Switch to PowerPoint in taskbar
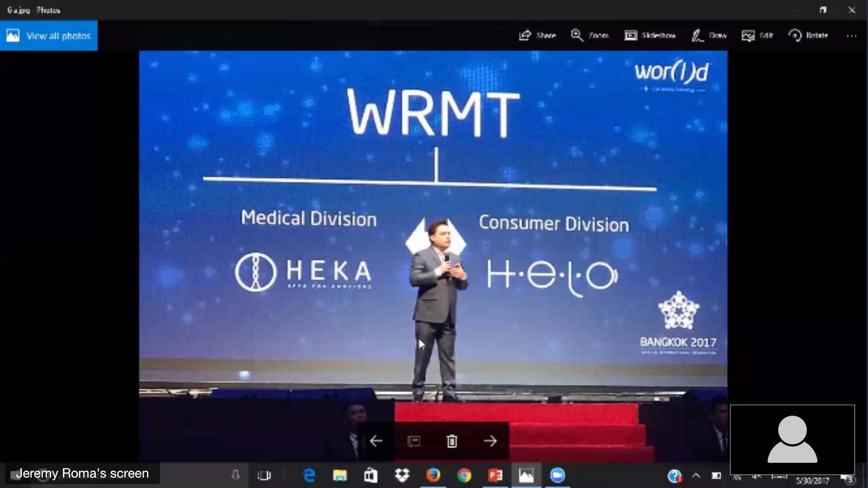 click(x=495, y=476)
